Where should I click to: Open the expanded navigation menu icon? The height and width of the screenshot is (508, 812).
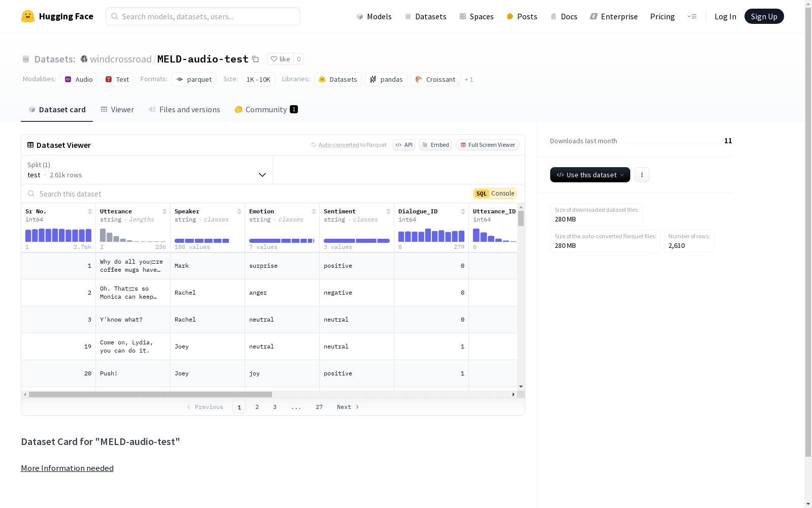692,16
